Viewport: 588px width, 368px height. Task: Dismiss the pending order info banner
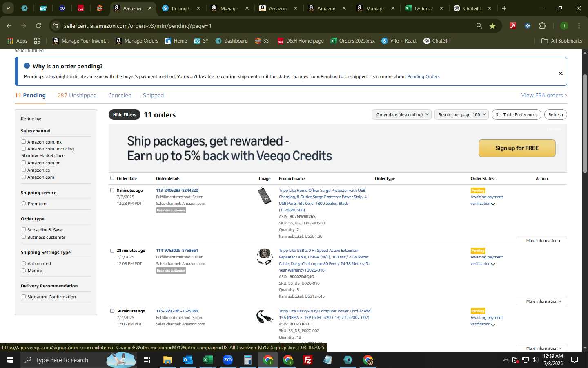(561, 74)
